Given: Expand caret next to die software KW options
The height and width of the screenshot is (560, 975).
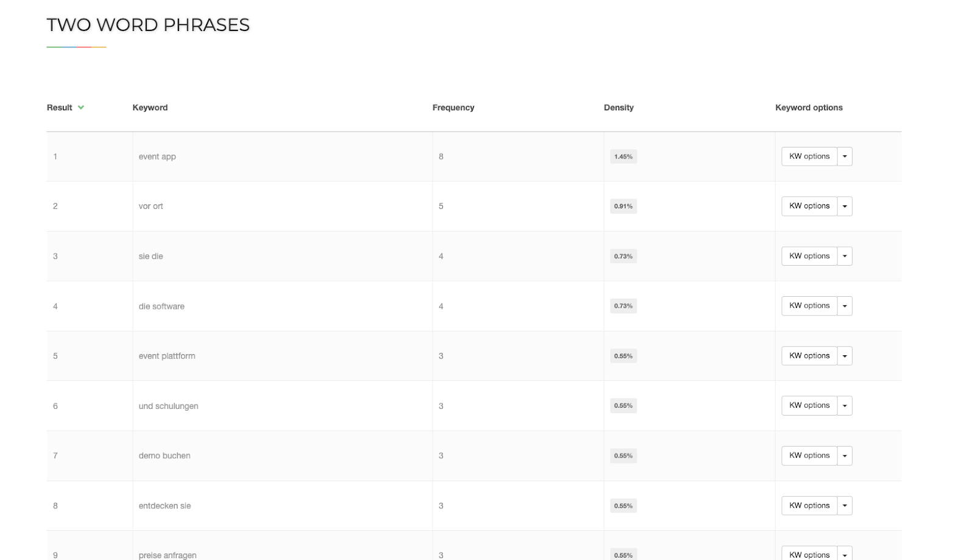Looking at the screenshot, I should tap(845, 306).
